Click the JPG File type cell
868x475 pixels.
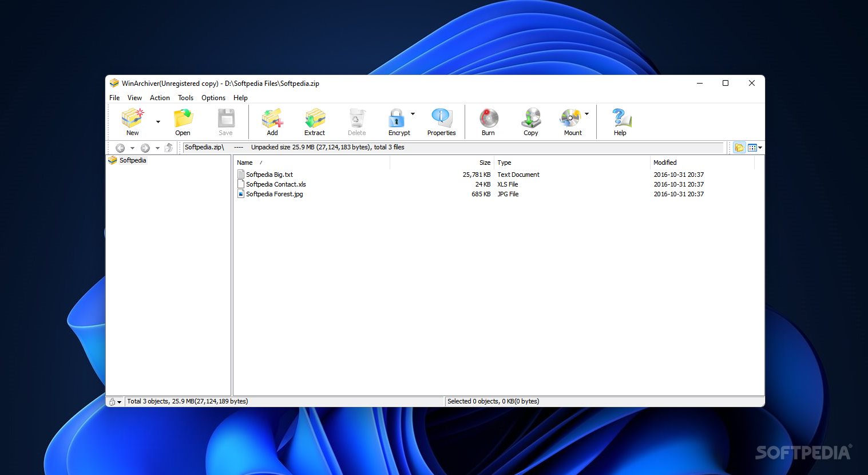[x=508, y=194]
